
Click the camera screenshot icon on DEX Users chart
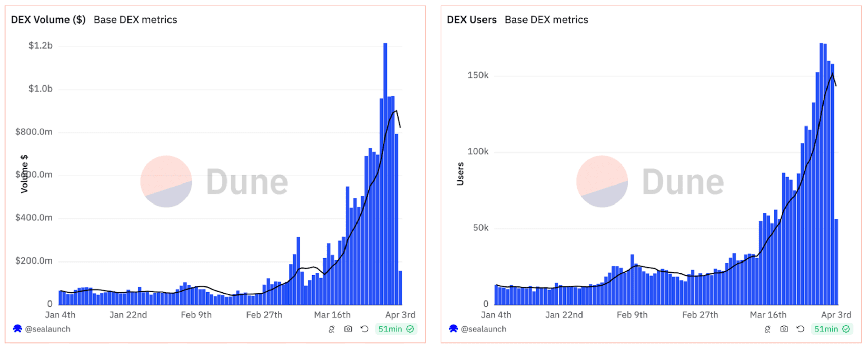click(784, 329)
